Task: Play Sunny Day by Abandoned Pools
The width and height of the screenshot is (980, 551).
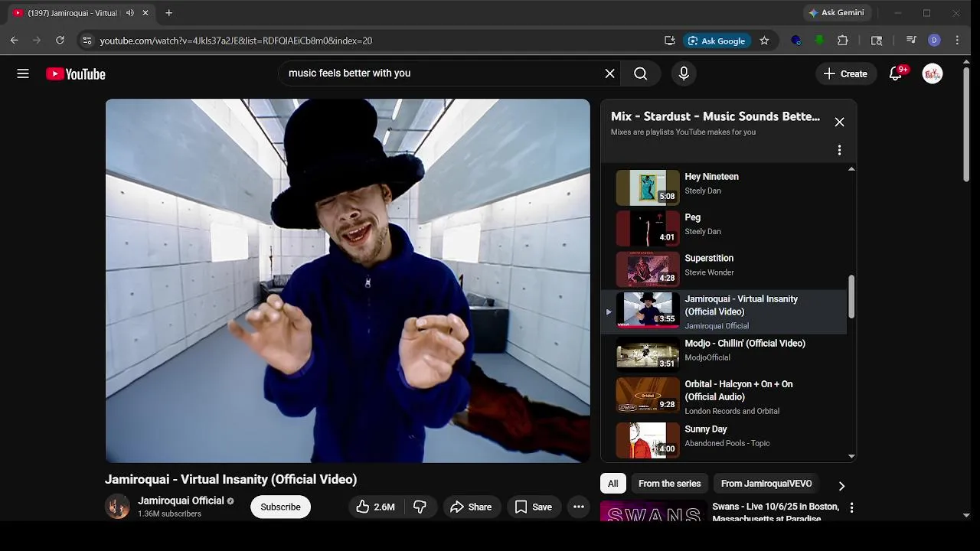Action: [x=724, y=439]
